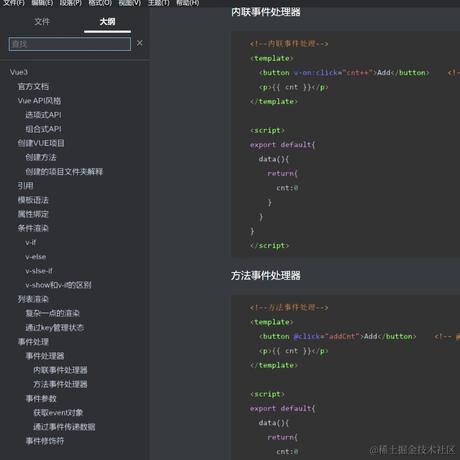Viewport: 460px width, 460px height.
Task: Switch to the 大纲 sidebar tab
Action: click(x=107, y=22)
